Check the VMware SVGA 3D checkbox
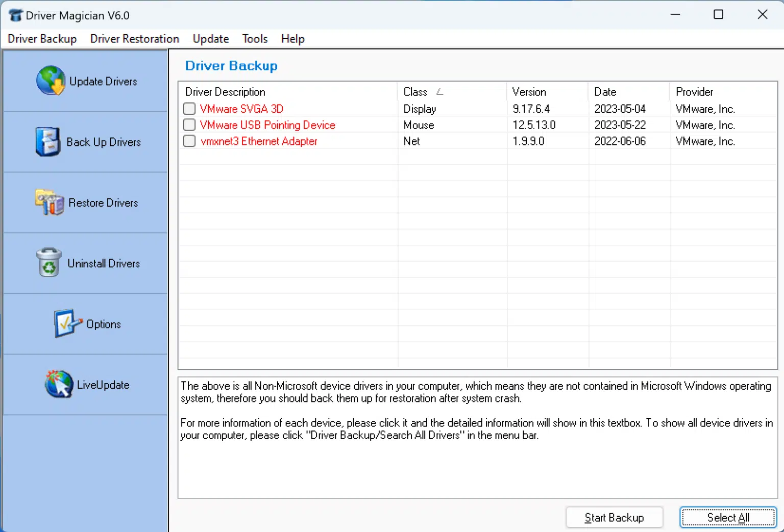This screenshot has height=532, width=784. click(x=189, y=109)
